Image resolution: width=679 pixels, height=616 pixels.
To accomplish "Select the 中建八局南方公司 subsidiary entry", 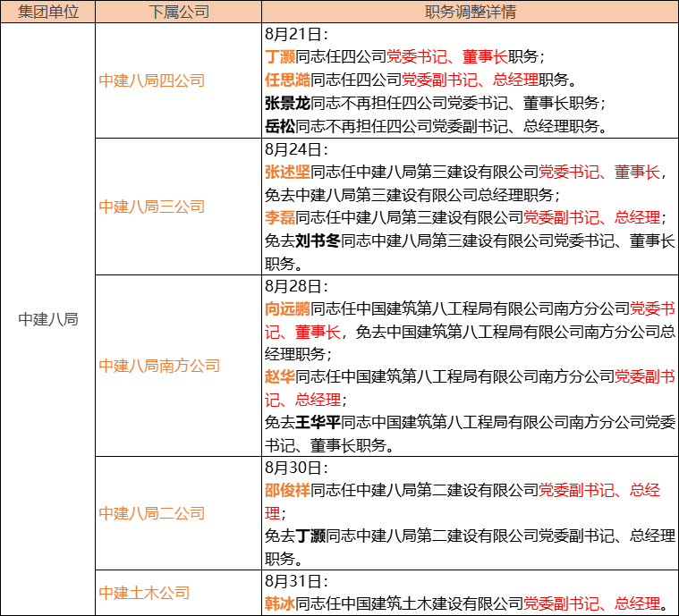I will 158,366.
